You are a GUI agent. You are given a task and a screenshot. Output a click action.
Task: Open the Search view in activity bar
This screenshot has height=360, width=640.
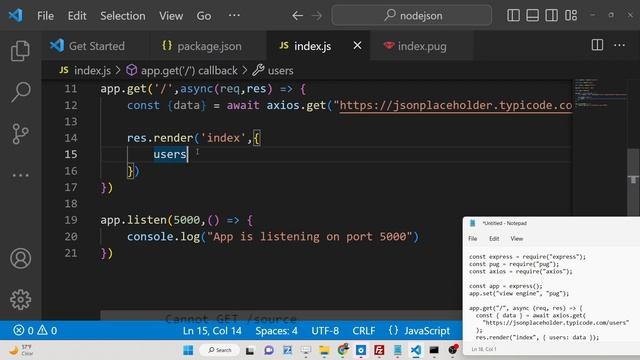(x=20, y=92)
